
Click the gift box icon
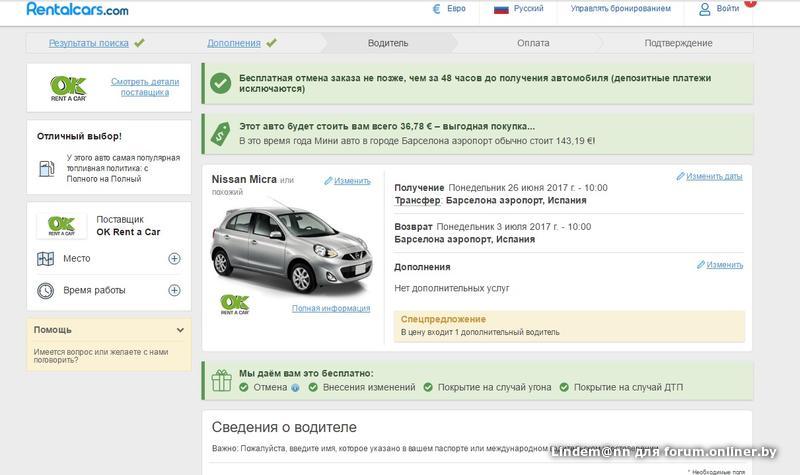(x=221, y=381)
